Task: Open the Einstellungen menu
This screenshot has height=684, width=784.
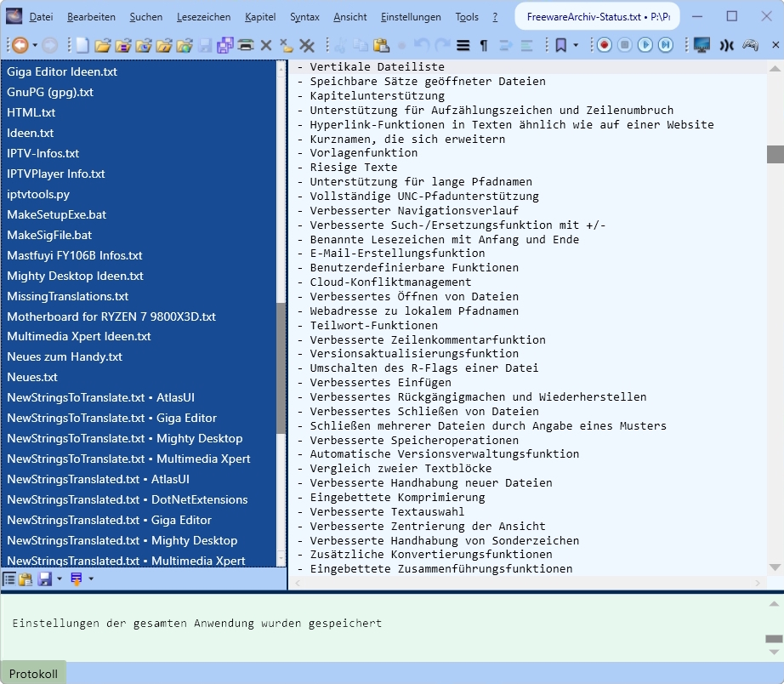Action: tap(411, 17)
